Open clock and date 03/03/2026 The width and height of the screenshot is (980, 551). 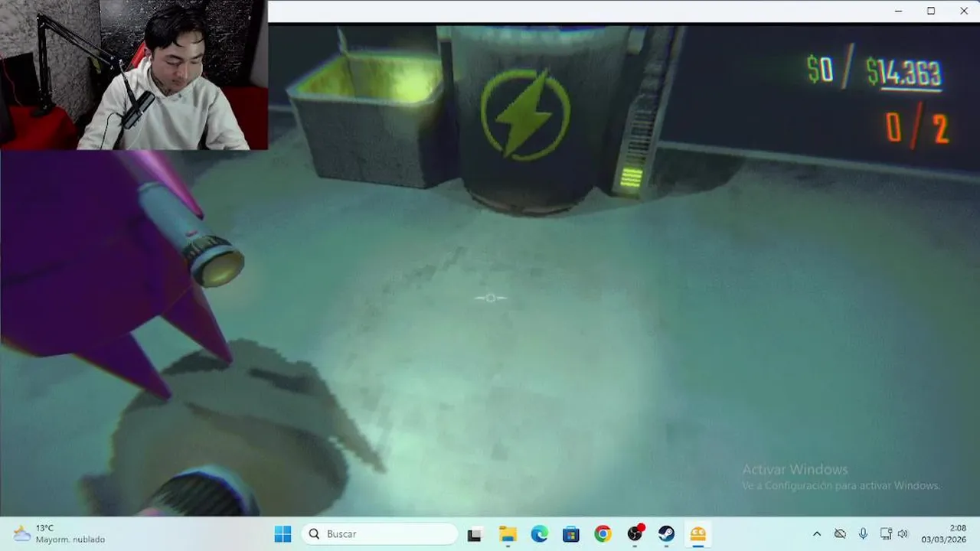pos(944,534)
